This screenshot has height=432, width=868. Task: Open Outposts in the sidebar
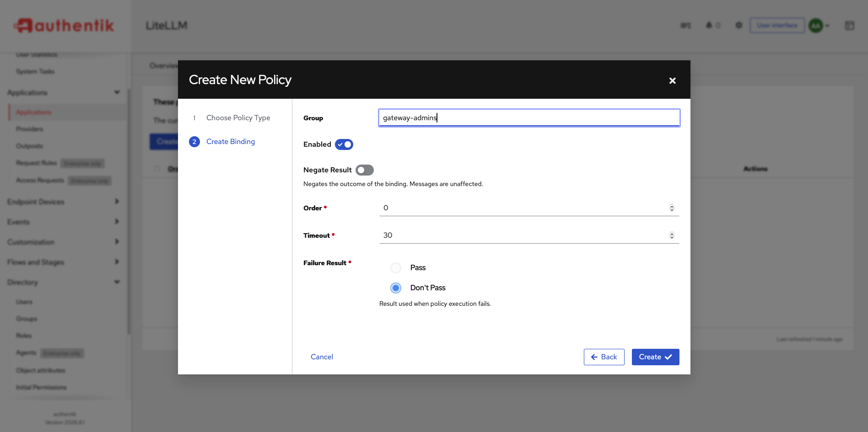coord(29,146)
